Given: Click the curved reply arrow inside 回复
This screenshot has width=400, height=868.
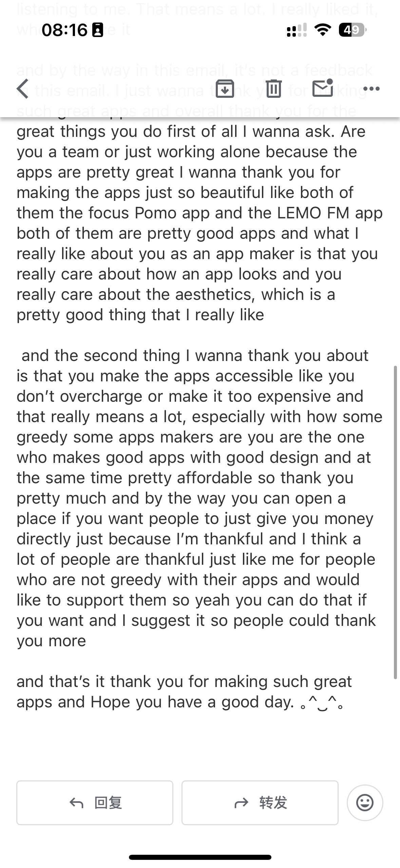Looking at the screenshot, I should click(76, 803).
